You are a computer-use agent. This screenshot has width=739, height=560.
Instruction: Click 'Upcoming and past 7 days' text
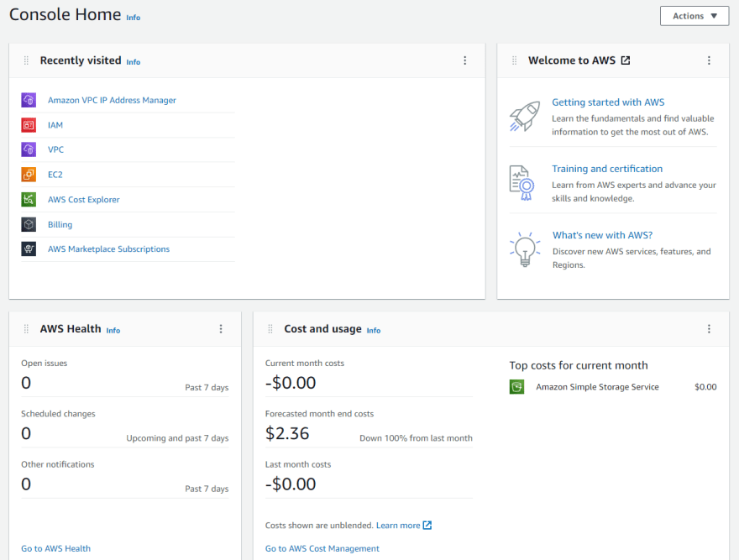coord(177,438)
